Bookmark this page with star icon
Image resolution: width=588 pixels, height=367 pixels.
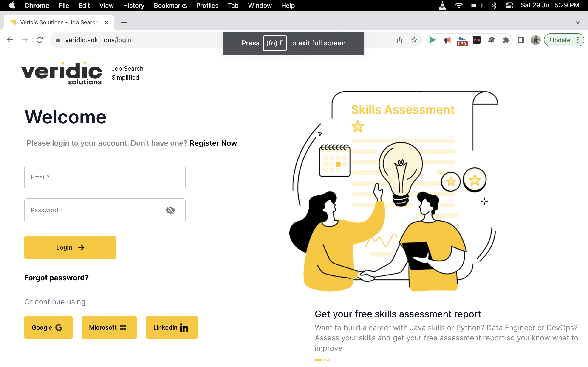point(414,40)
